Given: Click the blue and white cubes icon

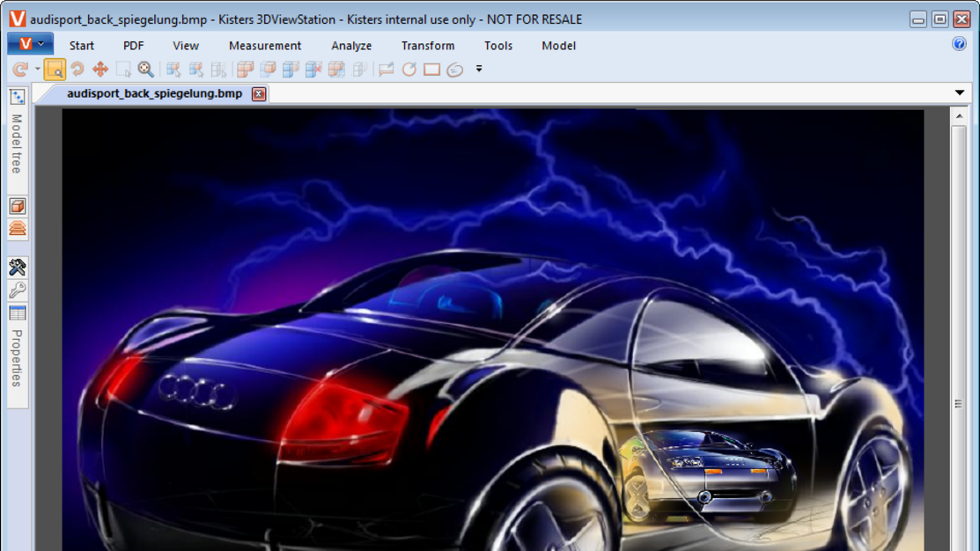Looking at the screenshot, I should (x=291, y=70).
